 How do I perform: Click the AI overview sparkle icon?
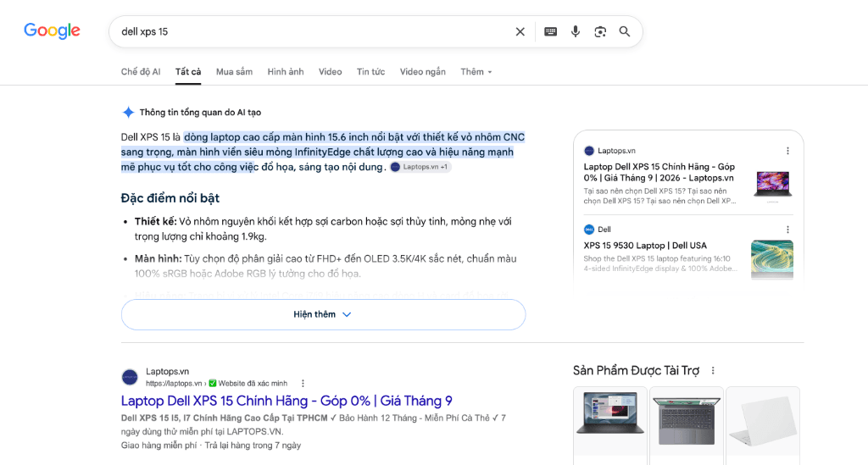128,113
